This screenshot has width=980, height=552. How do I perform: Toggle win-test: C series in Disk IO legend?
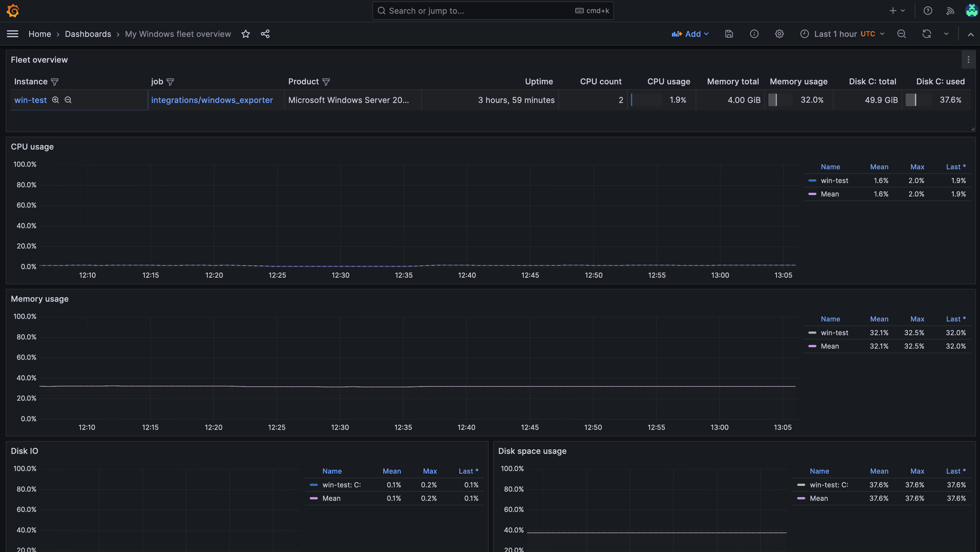[x=341, y=485]
